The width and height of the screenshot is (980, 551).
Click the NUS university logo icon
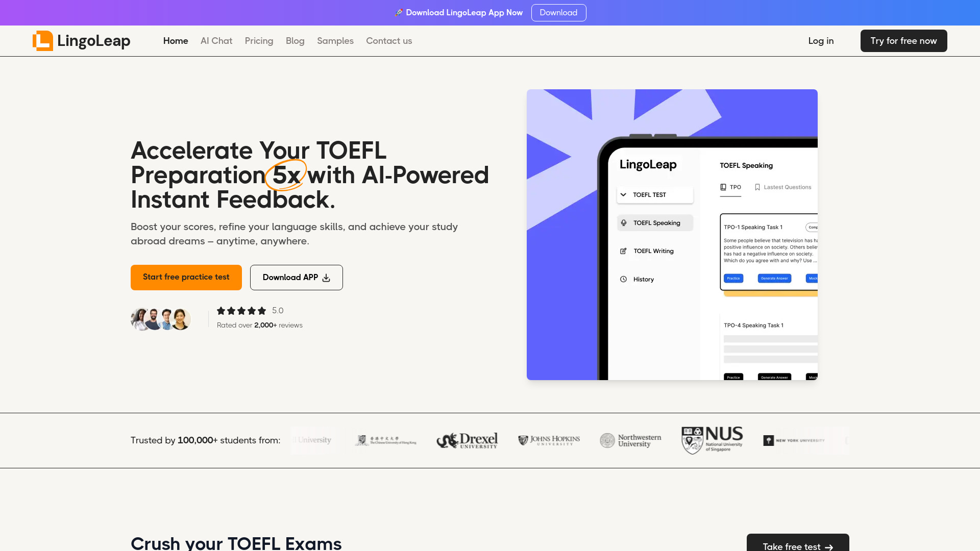point(712,440)
